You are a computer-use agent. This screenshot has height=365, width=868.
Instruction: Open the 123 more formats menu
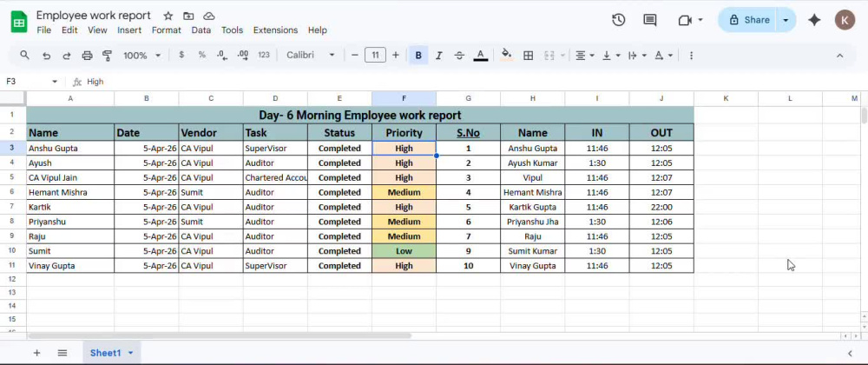(264, 55)
